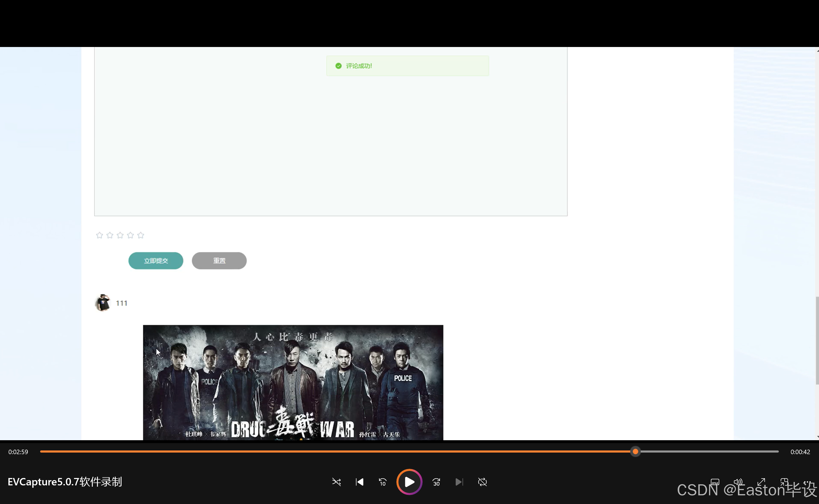Click the commenter's avatar picture
This screenshot has height=504, width=819.
pos(103,303)
